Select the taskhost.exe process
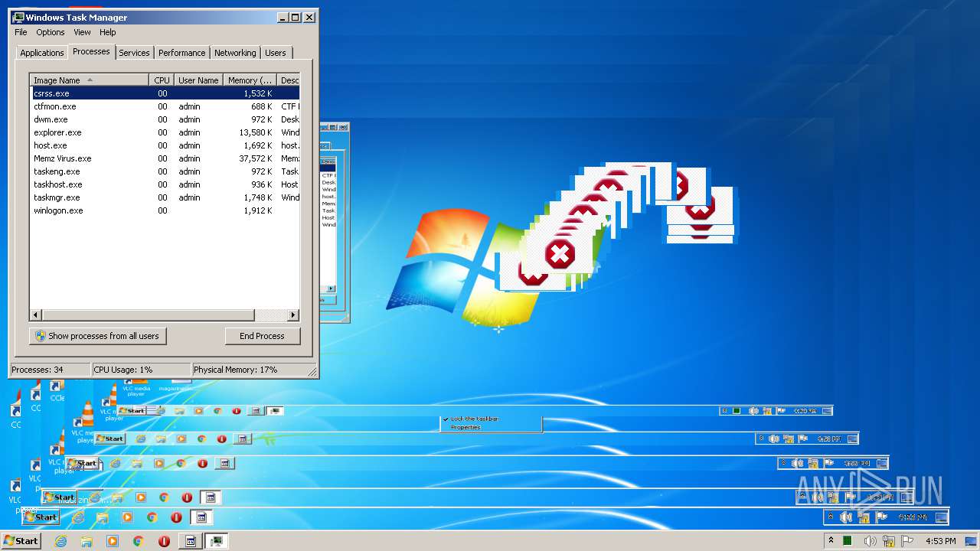The image size is (980, 551). (165, 184)
